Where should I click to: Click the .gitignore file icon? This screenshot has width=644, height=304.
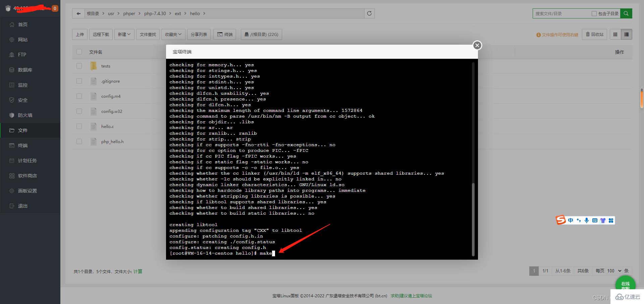pyautogui.click(x=94, y=81)
